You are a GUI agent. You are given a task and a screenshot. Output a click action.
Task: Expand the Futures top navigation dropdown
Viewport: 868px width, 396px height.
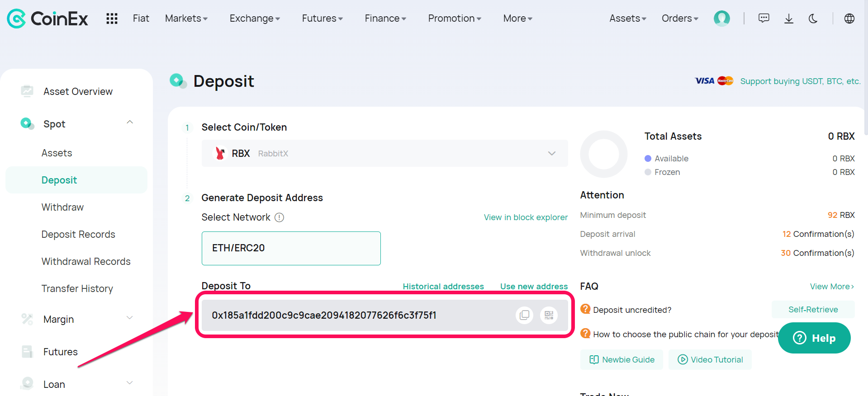(322, 19)
